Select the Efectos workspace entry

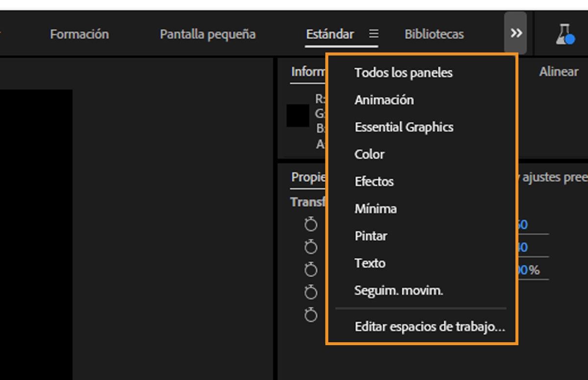tap(374, 181)
